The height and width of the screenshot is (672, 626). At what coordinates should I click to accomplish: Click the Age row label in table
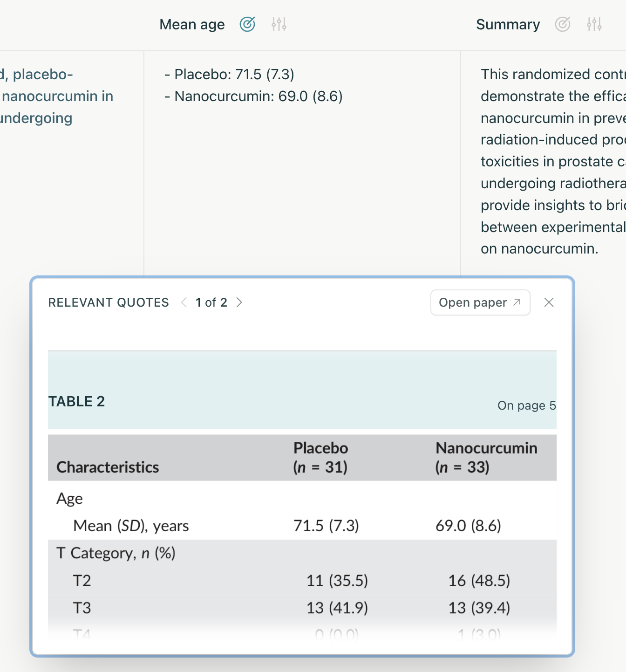click(x=69, y=499)
